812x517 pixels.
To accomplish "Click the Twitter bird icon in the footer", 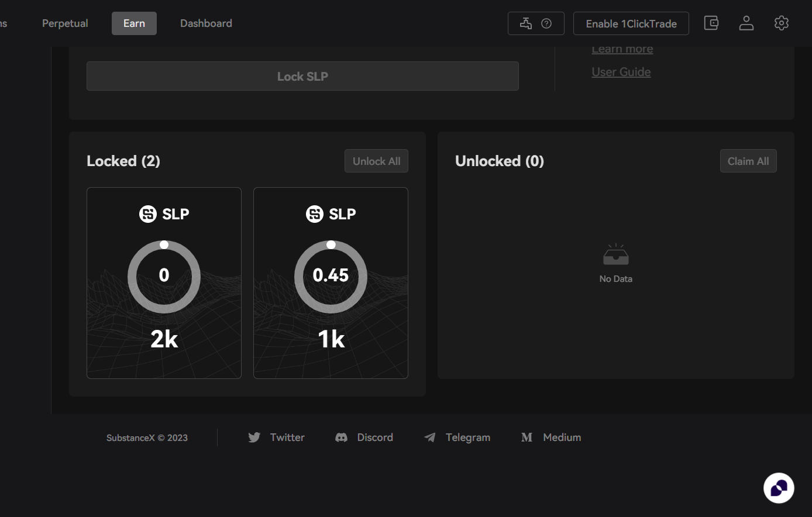I will click(254, 437).
